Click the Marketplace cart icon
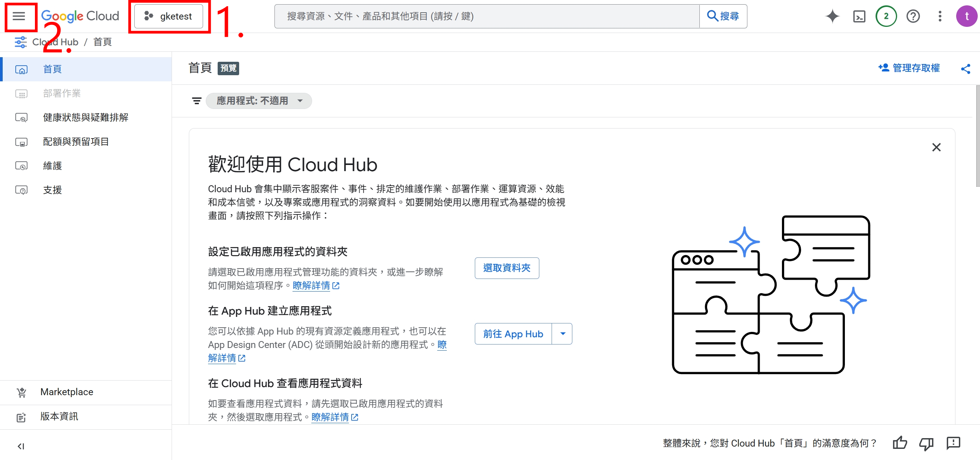The height and width of the screenshot is (460, 980). click(21, 392)
